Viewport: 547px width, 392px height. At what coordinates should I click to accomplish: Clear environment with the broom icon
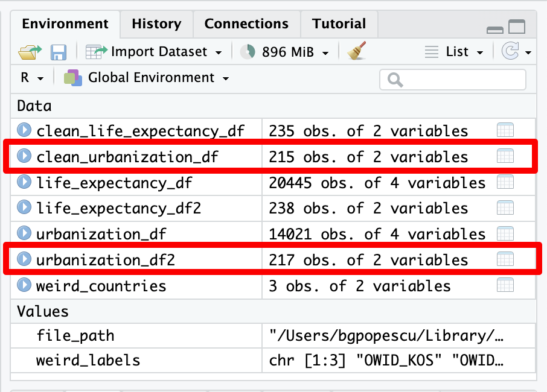[357, 52]
